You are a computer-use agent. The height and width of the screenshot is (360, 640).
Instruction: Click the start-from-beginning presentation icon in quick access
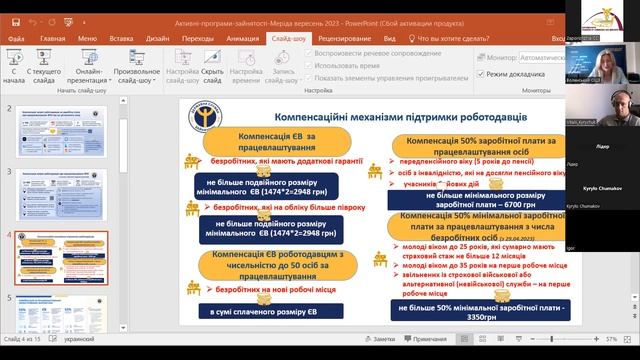[68, 22]
